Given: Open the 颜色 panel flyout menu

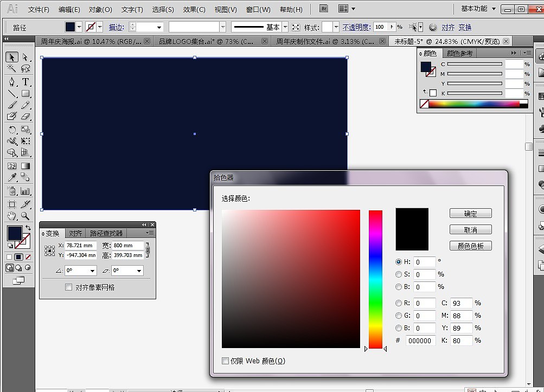Looking at the screenshot, I should coord(527,53).
